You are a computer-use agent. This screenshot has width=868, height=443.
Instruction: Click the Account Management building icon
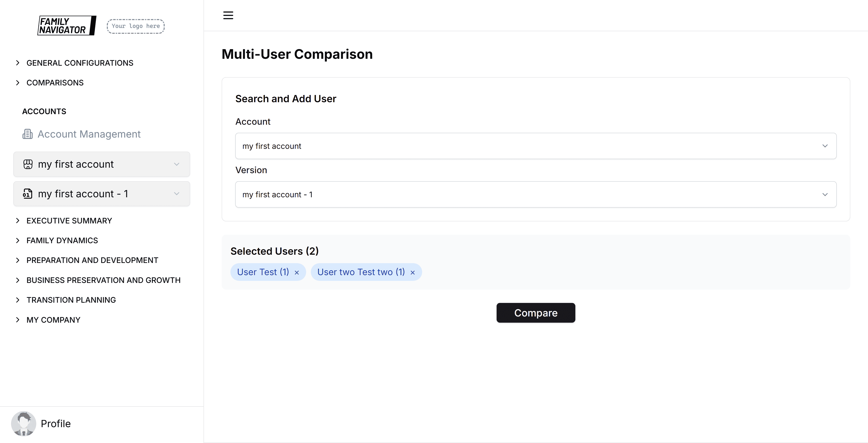[27, 134]
